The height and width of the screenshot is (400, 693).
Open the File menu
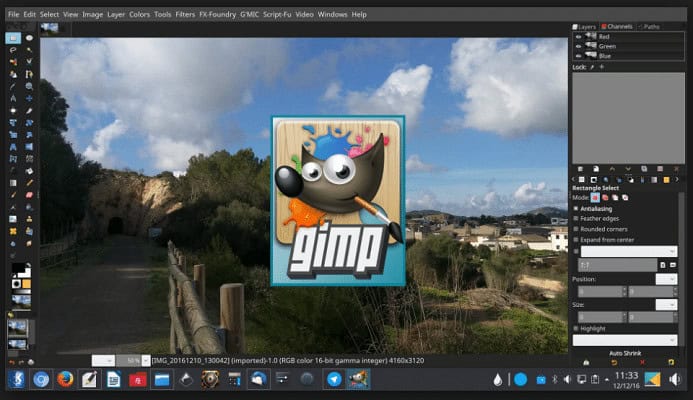14,14
